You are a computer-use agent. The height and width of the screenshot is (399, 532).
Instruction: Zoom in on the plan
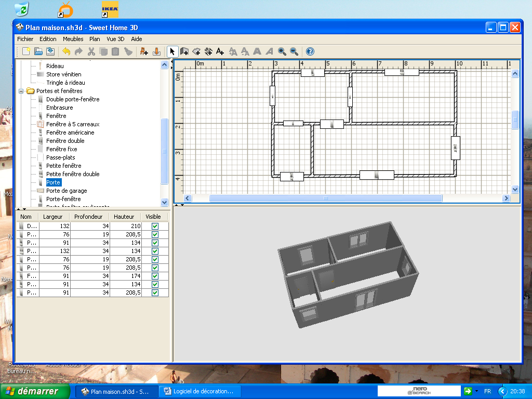click(x=282, y=51)
